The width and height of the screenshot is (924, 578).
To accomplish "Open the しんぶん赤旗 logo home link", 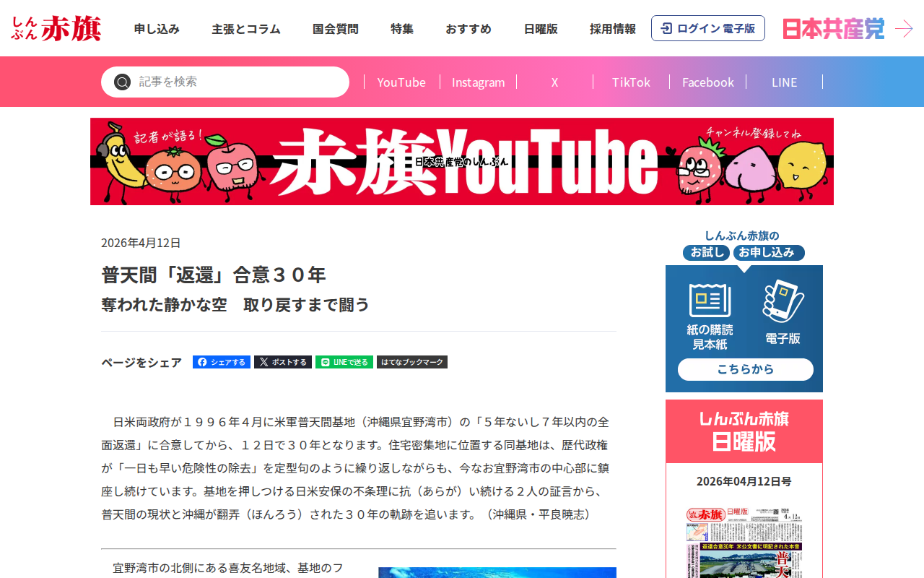I will pyautogui.click(x=56, y=28).
